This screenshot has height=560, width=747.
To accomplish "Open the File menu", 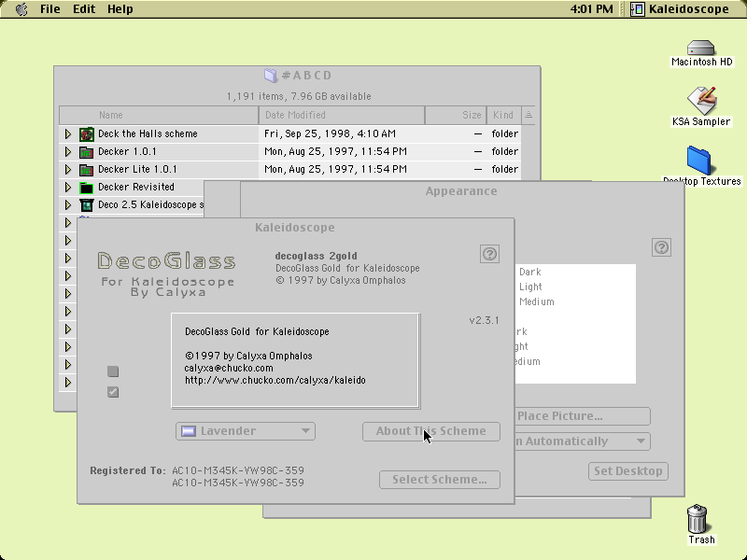I will (x=50, y=9).
